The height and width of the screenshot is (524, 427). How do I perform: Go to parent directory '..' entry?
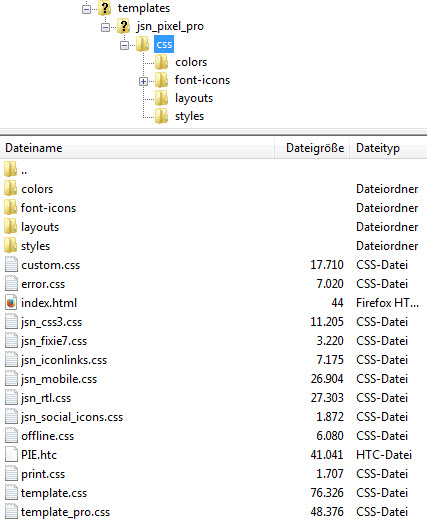[24, 170]
